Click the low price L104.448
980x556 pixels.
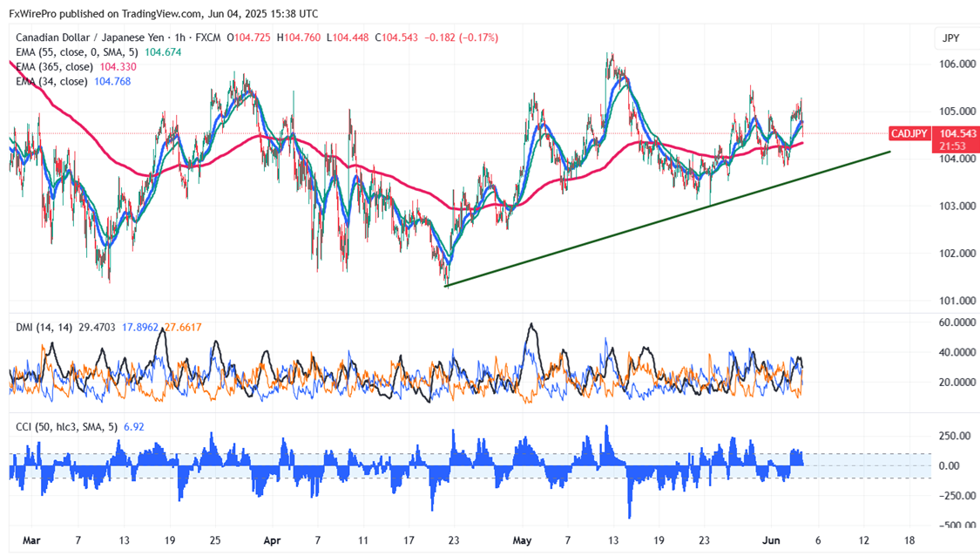tap(348, 37)
